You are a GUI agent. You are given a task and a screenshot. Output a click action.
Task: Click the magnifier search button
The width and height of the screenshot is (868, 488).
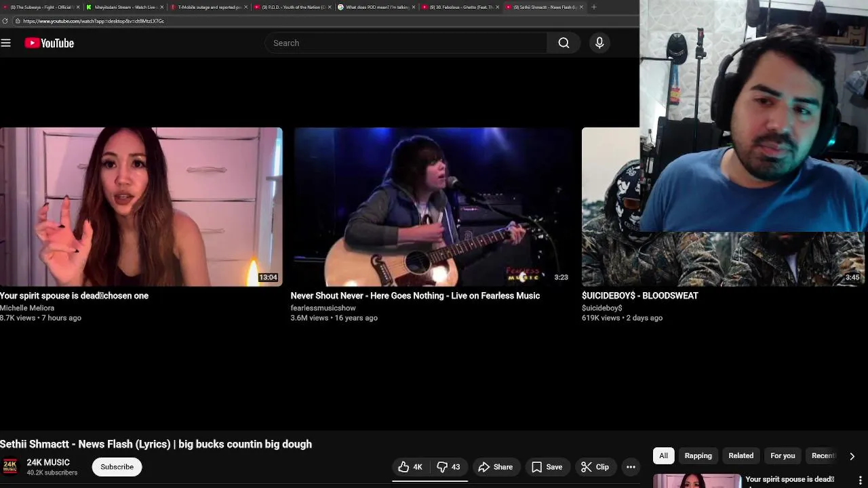point(564,43)
